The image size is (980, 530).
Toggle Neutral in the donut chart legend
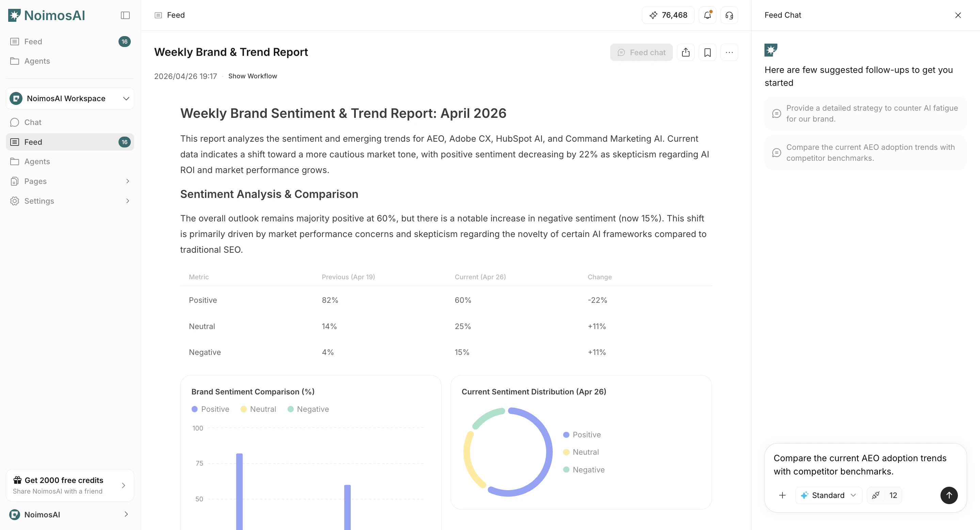pos(581,452)
